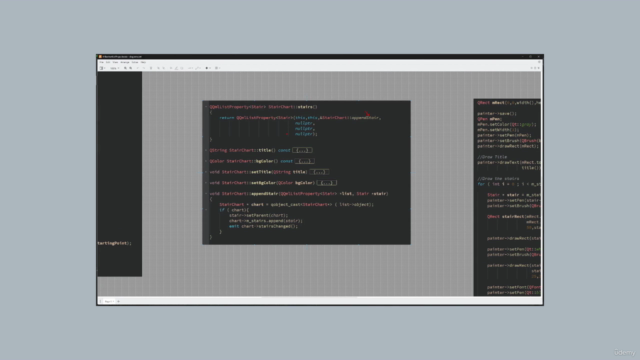Toggle the format panel icon
Viewport: 640px width, 360px height.
tap(535, 68)
